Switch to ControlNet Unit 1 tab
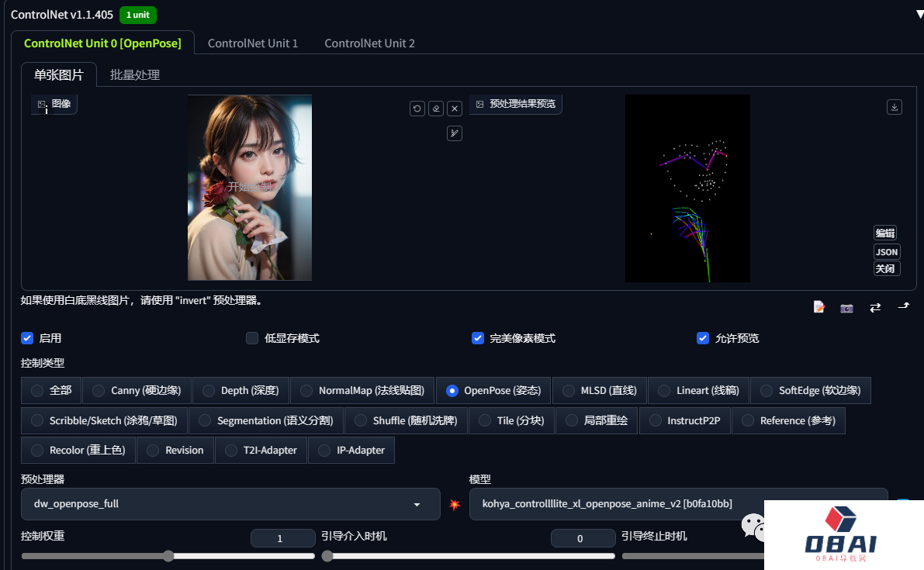924x570 pixels. click(253, 43)
